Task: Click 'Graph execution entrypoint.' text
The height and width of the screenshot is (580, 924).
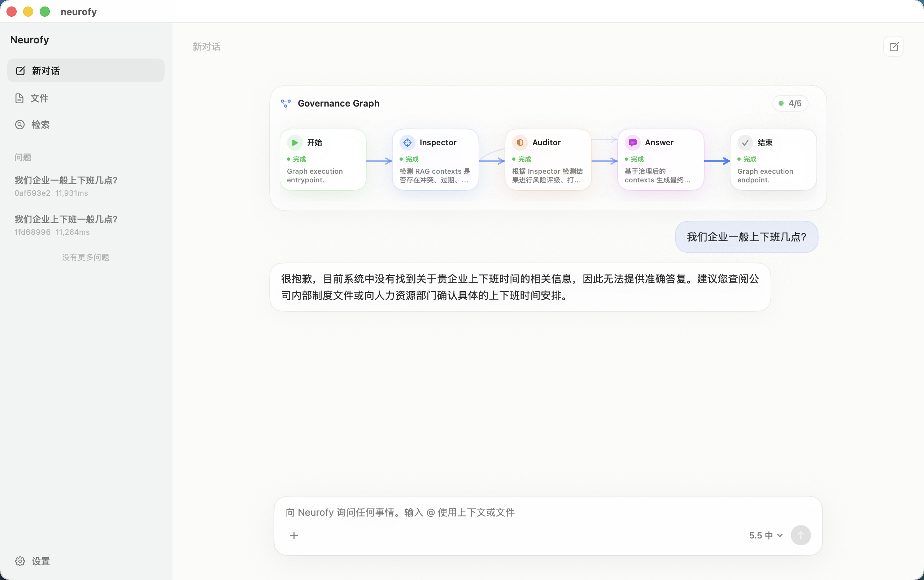Action: coord(315,176)
